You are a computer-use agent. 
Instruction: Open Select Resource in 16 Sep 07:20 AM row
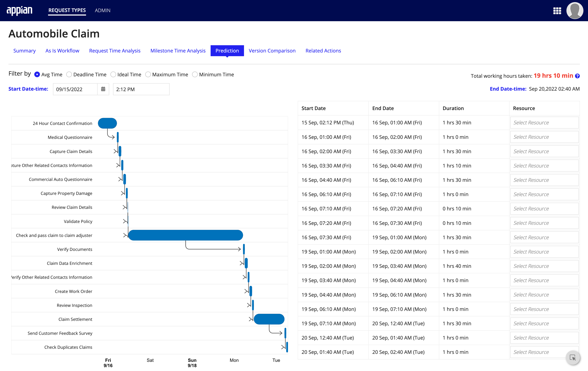tap(544, 223)
